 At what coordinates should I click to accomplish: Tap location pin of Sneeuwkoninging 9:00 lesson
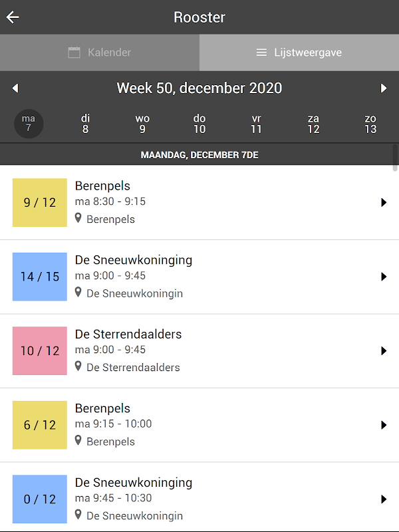(78, 293)
